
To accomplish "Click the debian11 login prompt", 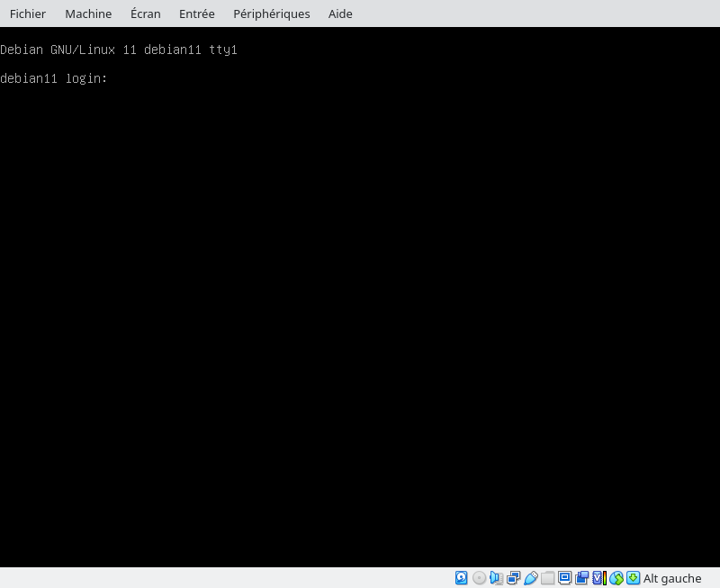I will [x=54, y=78].
